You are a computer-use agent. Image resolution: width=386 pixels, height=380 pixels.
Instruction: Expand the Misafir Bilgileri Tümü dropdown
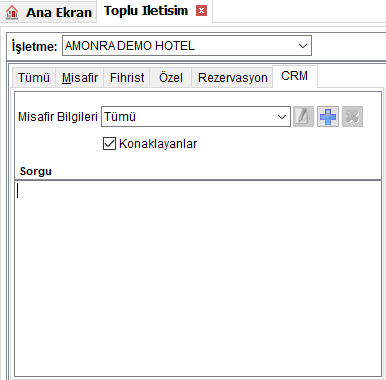(x=196, y=117)
